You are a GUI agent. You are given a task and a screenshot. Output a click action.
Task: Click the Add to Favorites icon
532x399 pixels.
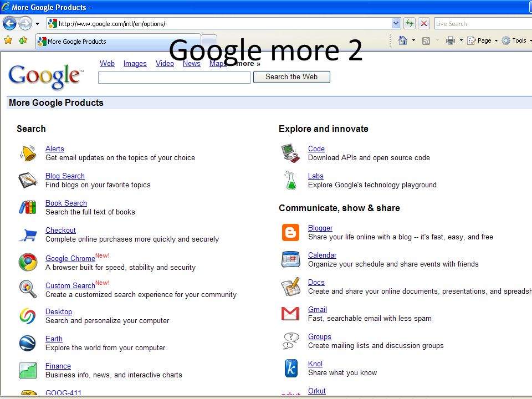click(23, 40)
